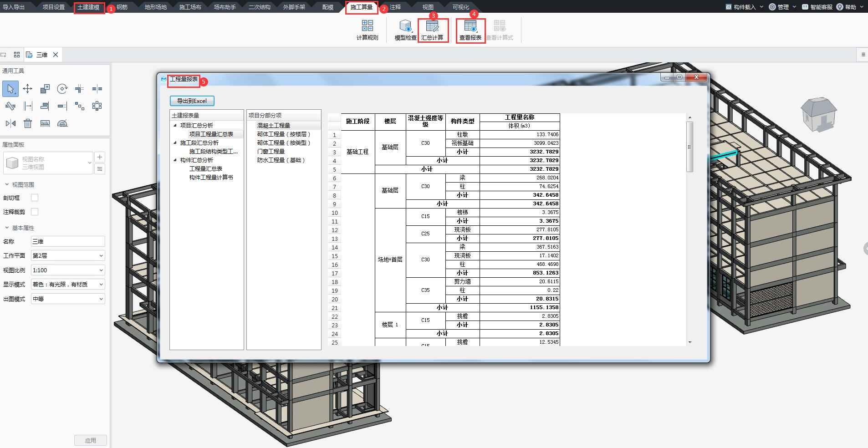The image size is (868, 448).
Task: Open the 显示模式 dropdown
Action: coord(67,284)
